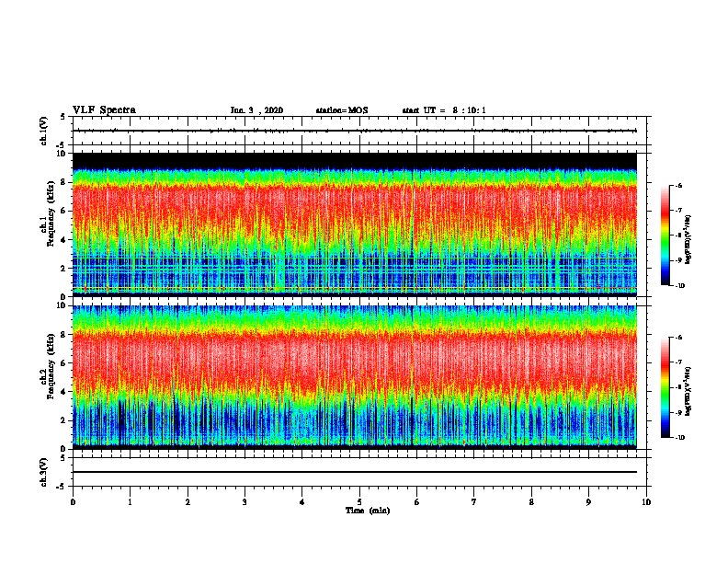The image size is (728, 563).
Task: Click the "2" tick label on time axis
Action: pos(188,501)
